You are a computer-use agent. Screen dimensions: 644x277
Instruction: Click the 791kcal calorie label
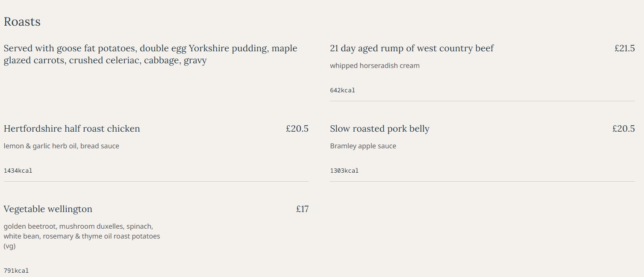16,271
